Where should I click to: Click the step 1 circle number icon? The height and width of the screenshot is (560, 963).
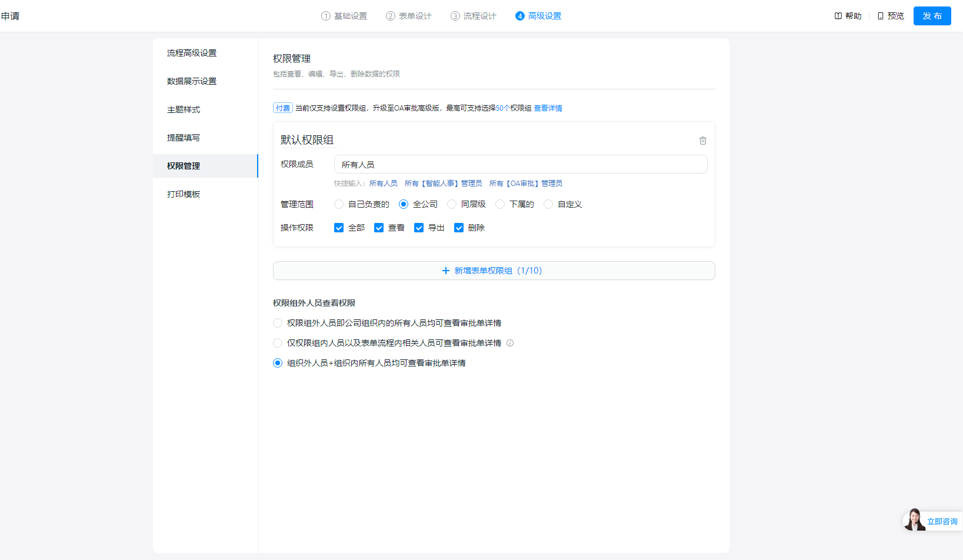pos(326,16)
